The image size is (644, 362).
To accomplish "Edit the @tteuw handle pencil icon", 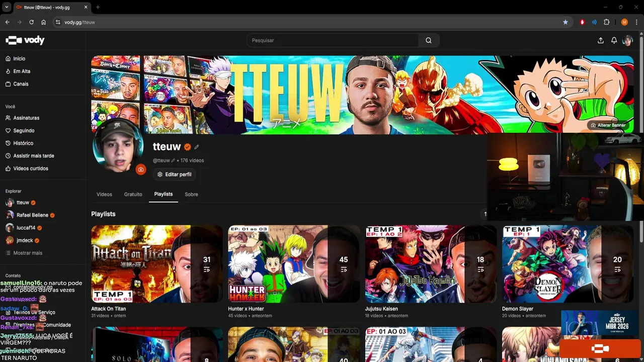I will [x=173, y=160].
